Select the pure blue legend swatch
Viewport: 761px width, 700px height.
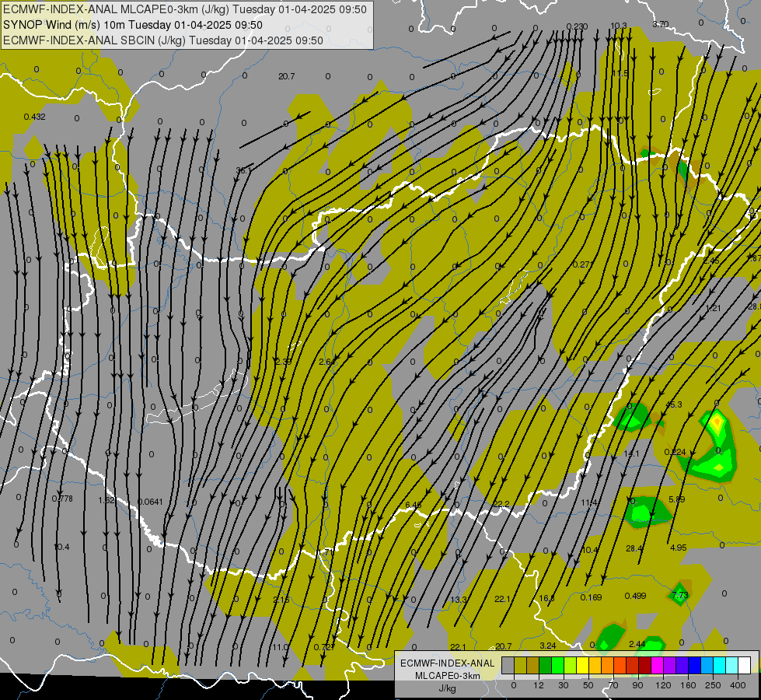[694, 665]
